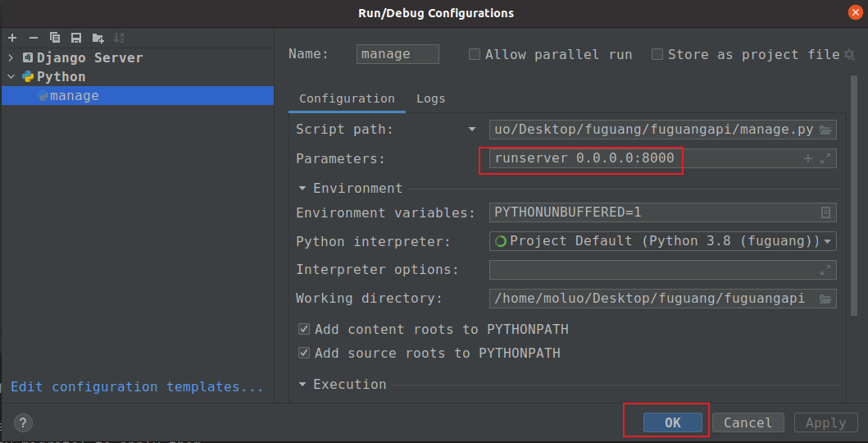The image size is (868, 443).
Task: Expand the Parameters field editor
Action: pos(825,158)
